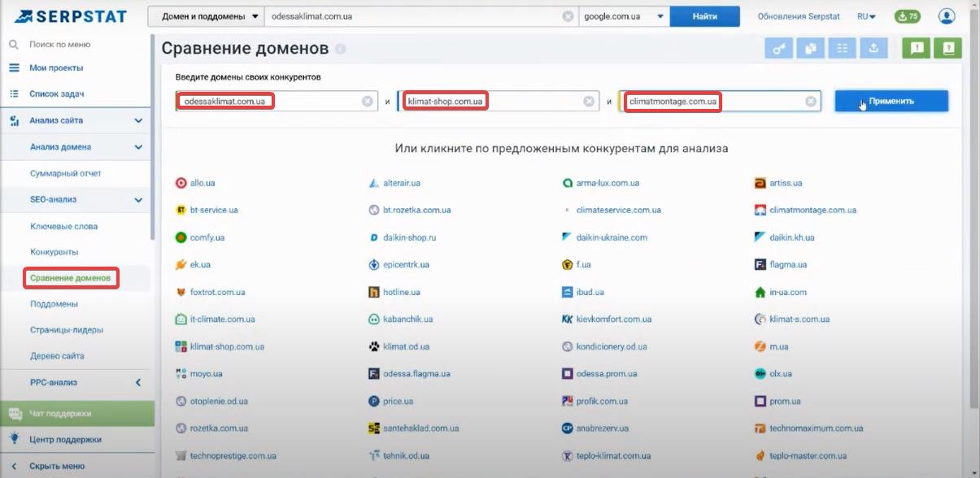The height and width of the screenshot is (478, 980).
Task: Click the Применить button
Action: 891,102
